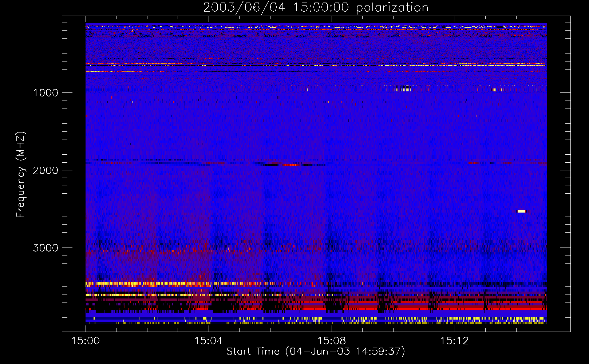Click the 3000 frequency tick label

click(46, 248)
